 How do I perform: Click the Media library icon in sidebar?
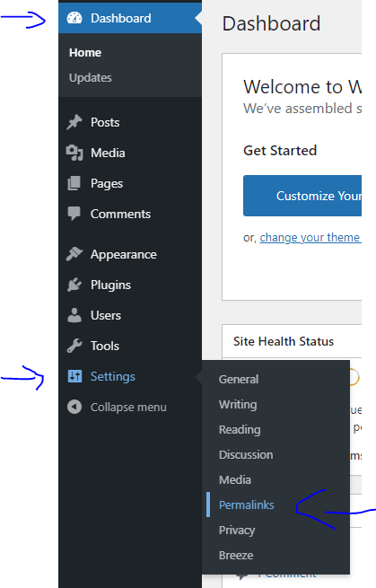[74, 153]
